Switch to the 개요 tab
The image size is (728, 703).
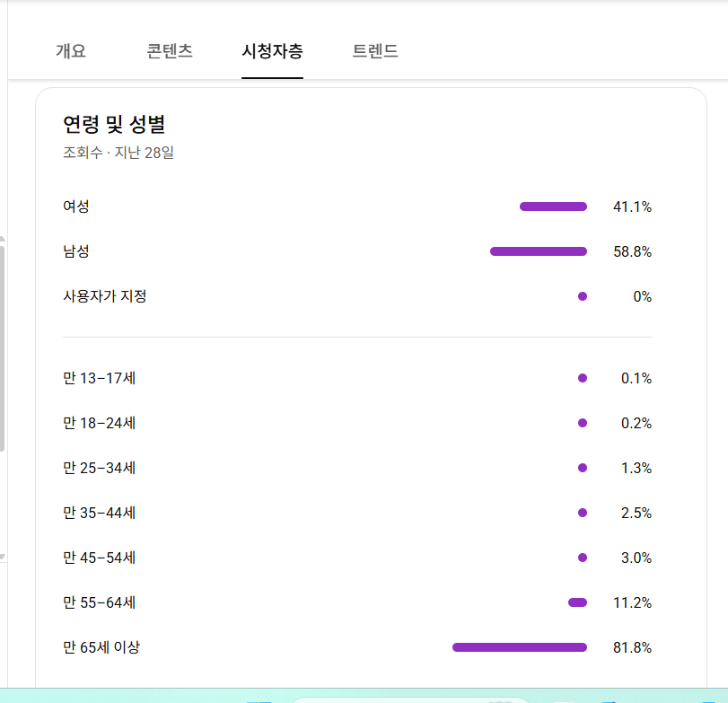click(71, 51)
